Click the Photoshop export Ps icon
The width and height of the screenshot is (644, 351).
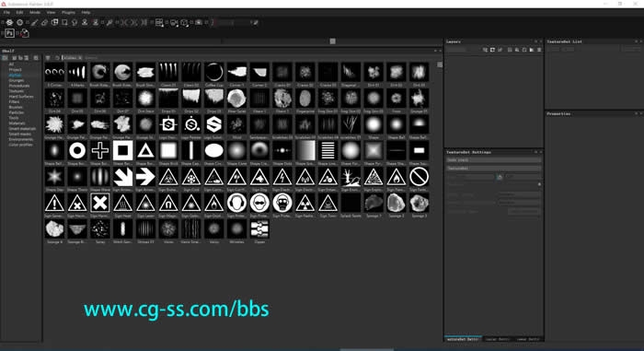coord(10,33)
